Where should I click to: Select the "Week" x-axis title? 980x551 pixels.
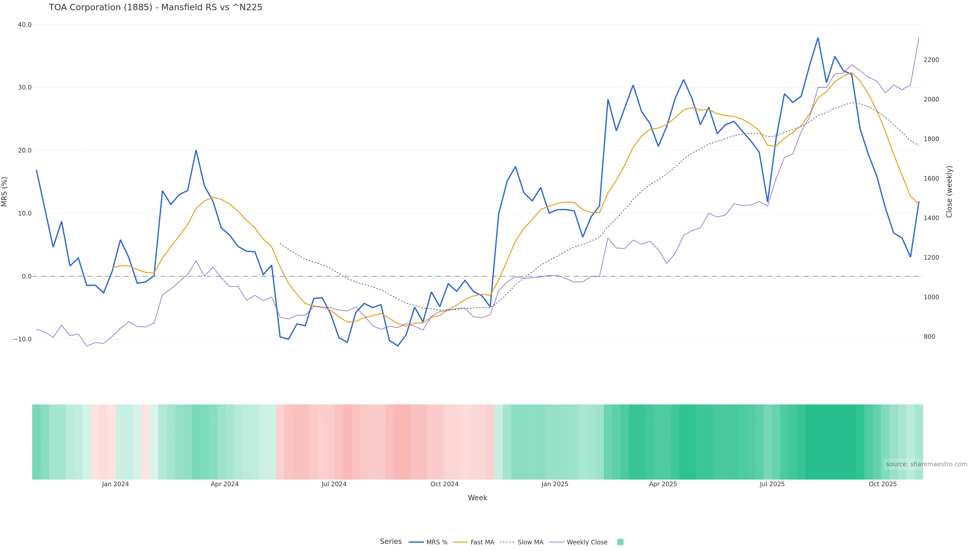tap(477, 498)
